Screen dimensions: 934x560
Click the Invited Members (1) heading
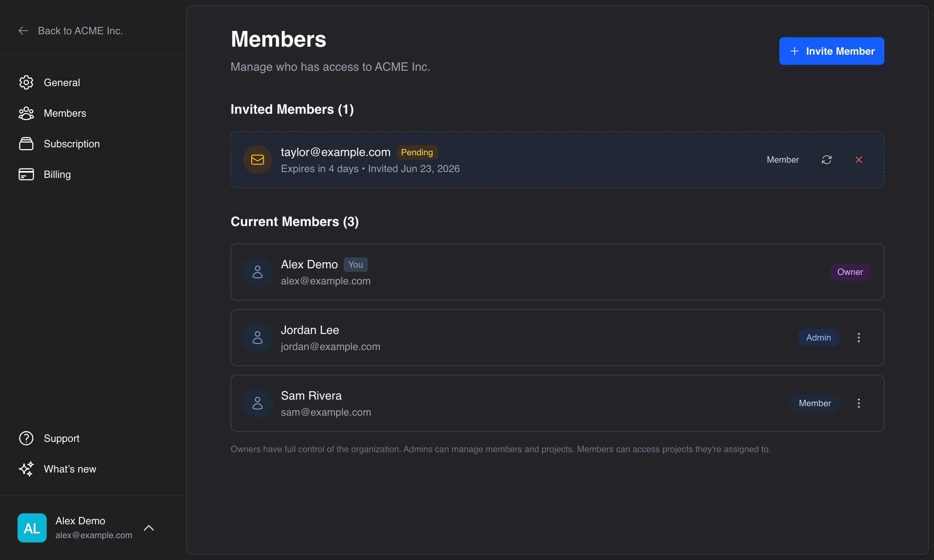[x=292, y=109]
